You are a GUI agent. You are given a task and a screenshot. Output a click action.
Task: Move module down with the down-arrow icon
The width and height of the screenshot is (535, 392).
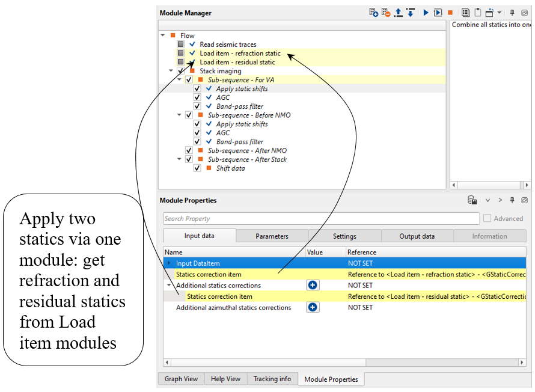[x=410, y=13]
